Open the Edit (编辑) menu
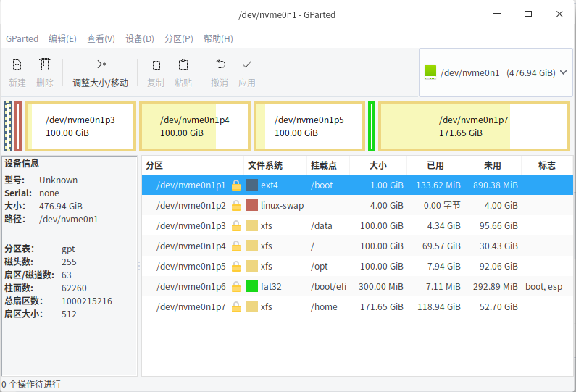 pos(62,38)
